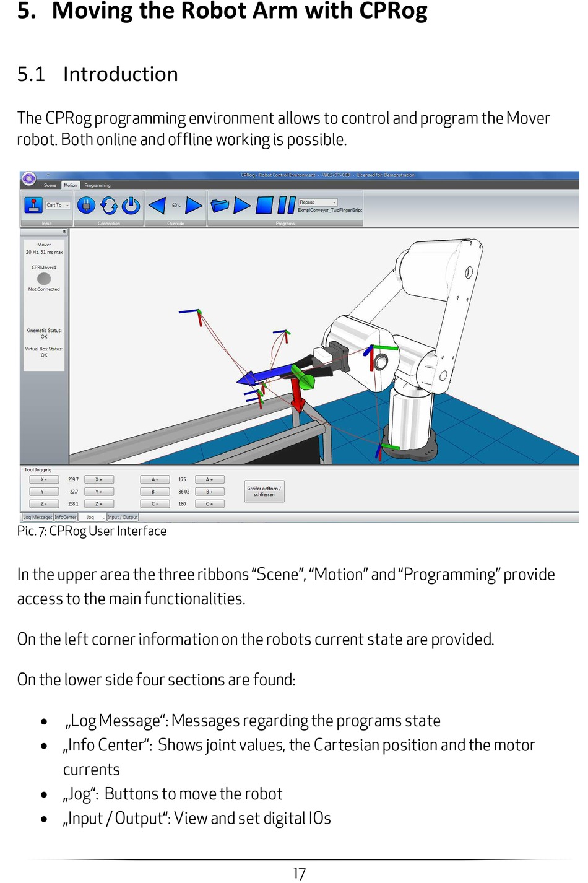
Task: Open the quick access toolbar dropdown arrow
Action: (48, 175)
